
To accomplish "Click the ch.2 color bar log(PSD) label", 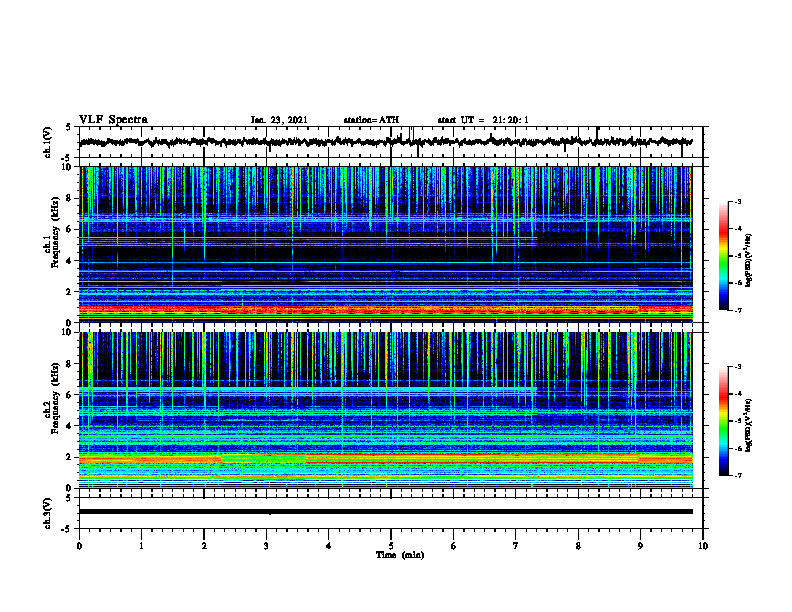I will [x=749, y=425].
